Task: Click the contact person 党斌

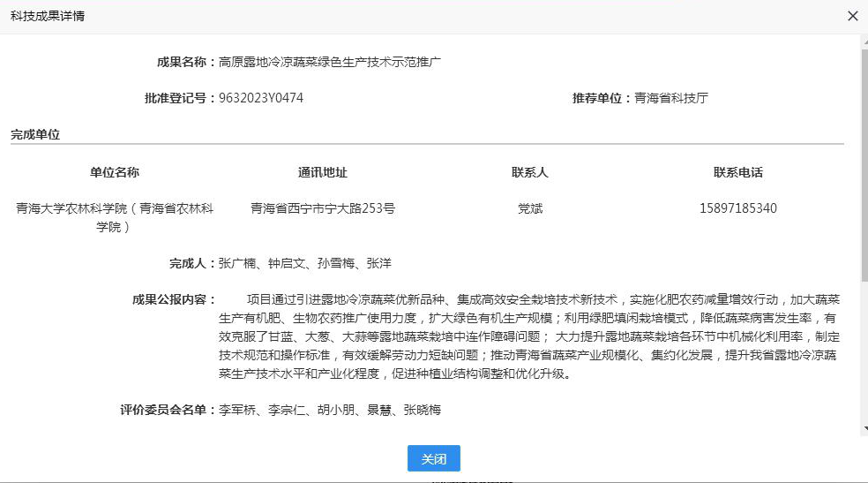Action: click(x=530, y=208)
